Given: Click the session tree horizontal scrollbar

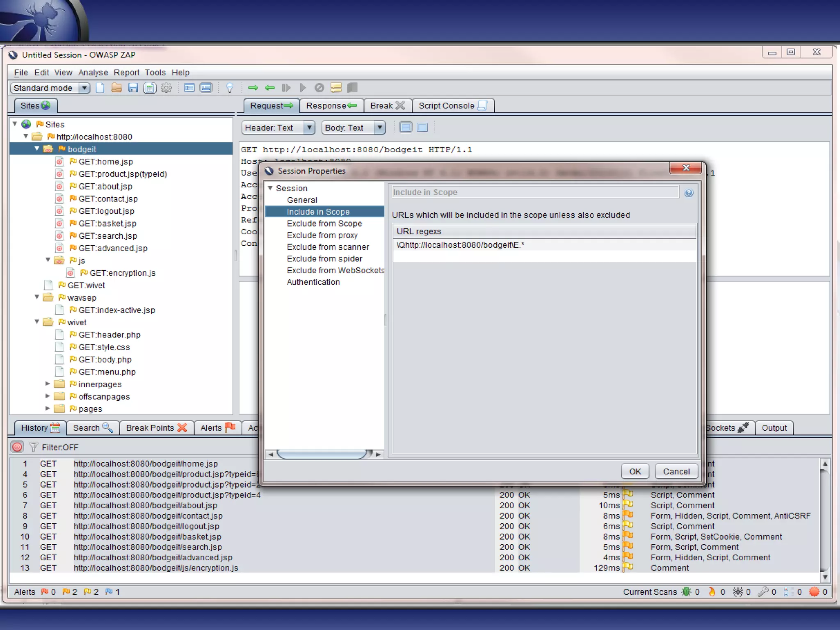Looking at the screenshot, I should tap(322, 454).
